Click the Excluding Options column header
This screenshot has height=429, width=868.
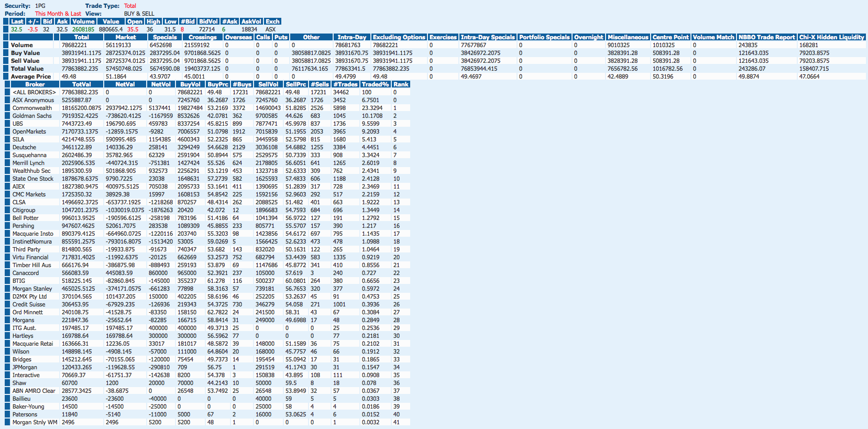coord(399,37)
